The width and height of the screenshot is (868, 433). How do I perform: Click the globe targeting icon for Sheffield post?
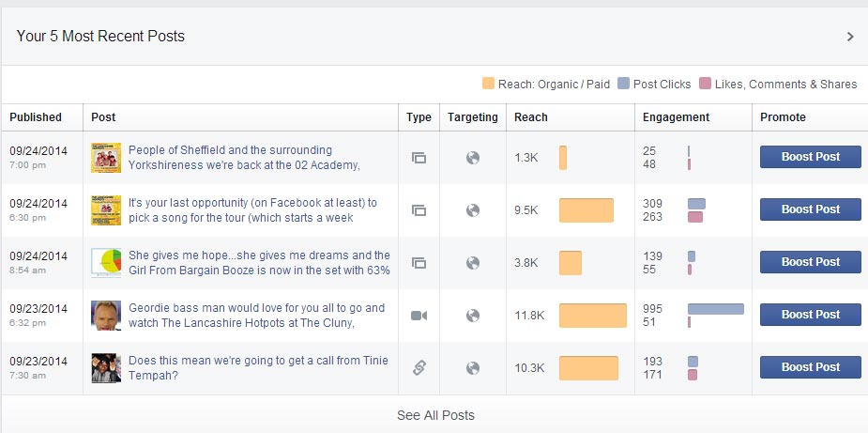pos(473,158)
